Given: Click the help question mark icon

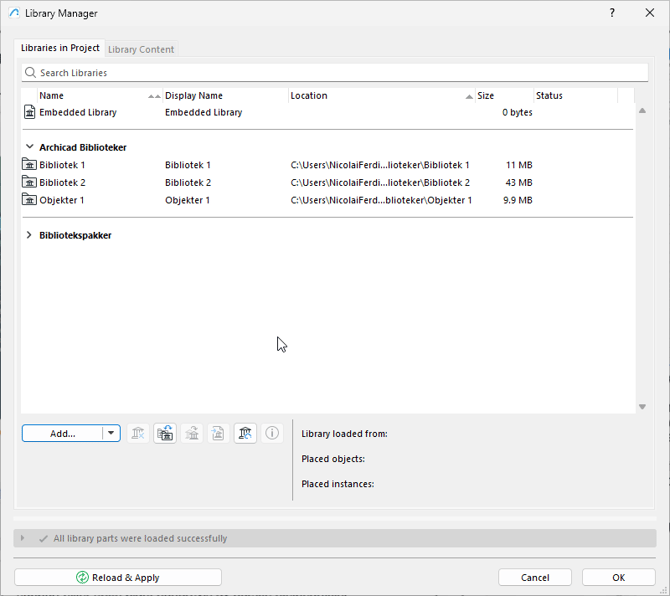Looking at the screenshot, I should [612, 13].
